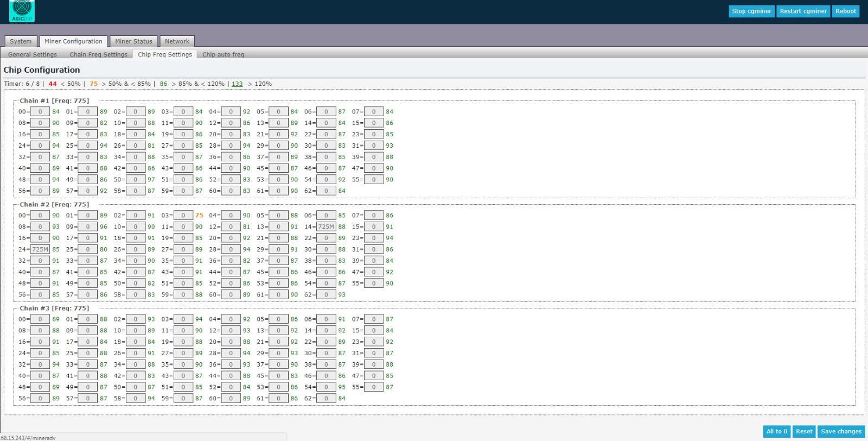This screenshot has height=441, width=868.
Task: Select Chain #1 chip 50 input field
Action: pyautogui.click(x=136, y=179)
